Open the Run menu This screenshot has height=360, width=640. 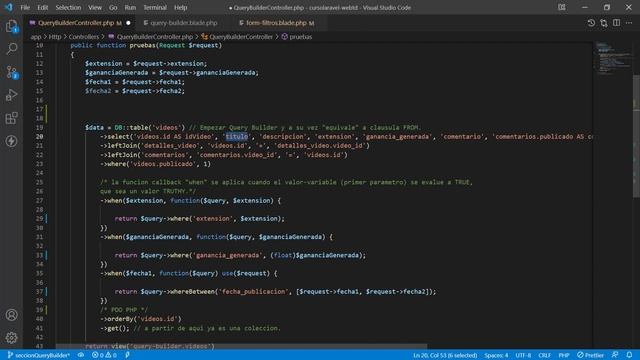(130, 7)
